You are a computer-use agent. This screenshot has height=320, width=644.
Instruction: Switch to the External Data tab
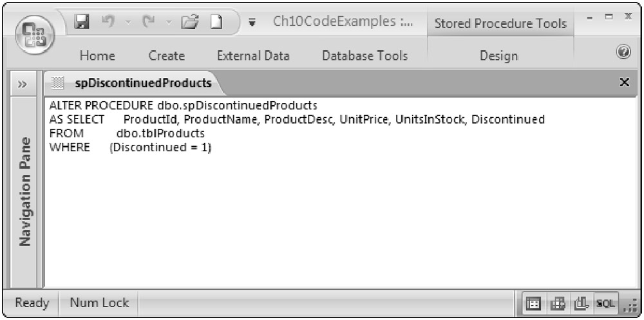253,56
